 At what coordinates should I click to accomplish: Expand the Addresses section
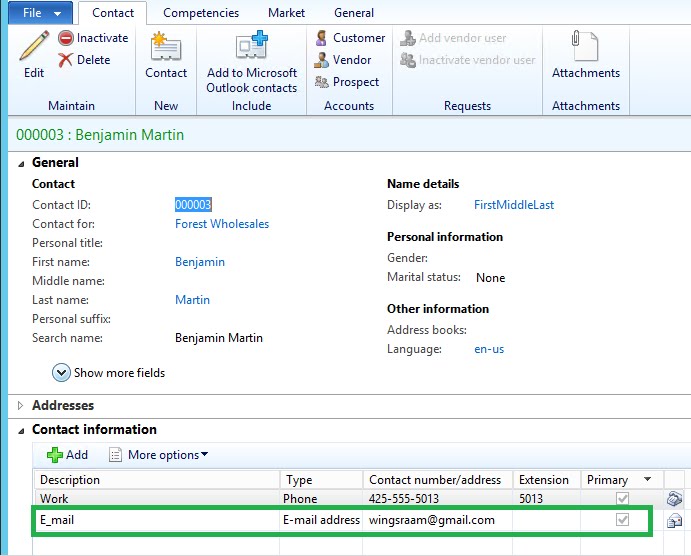coord(20,405)
